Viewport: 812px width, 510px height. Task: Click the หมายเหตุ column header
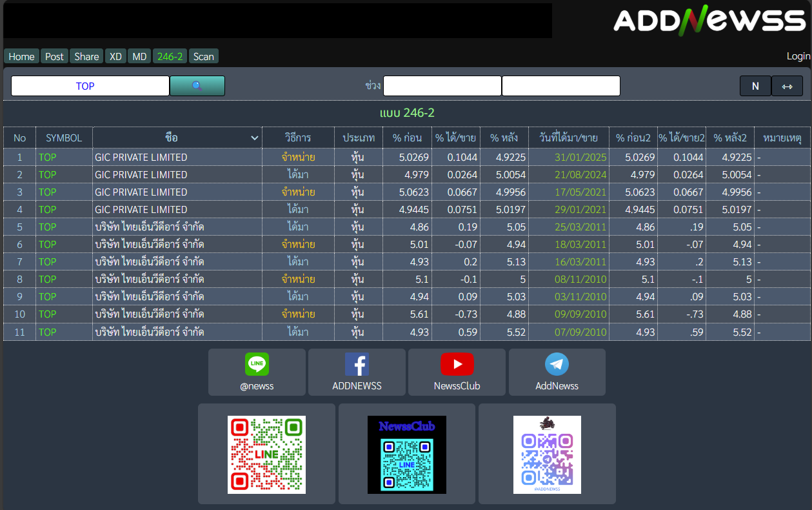(x=782, y=138)
